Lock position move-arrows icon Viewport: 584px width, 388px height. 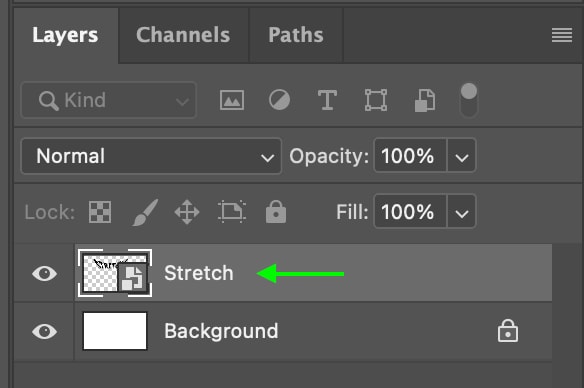coord(187,212)
